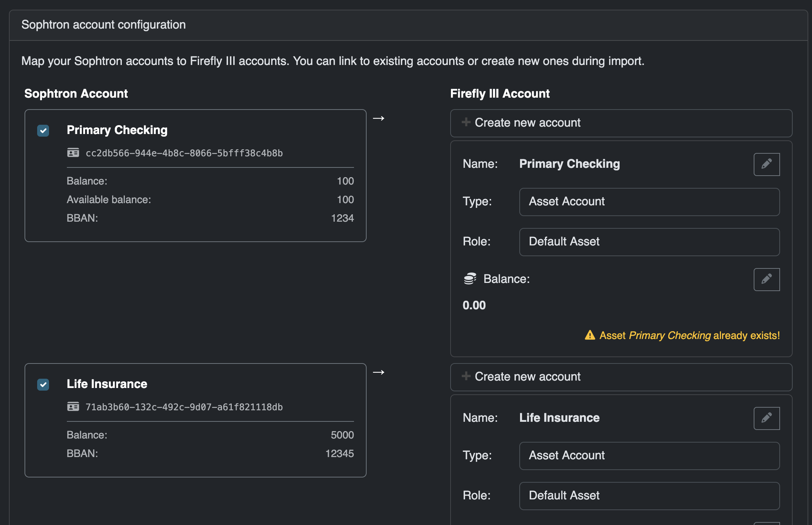Uncheck the Primary Checking account

(x=43, y=131)
